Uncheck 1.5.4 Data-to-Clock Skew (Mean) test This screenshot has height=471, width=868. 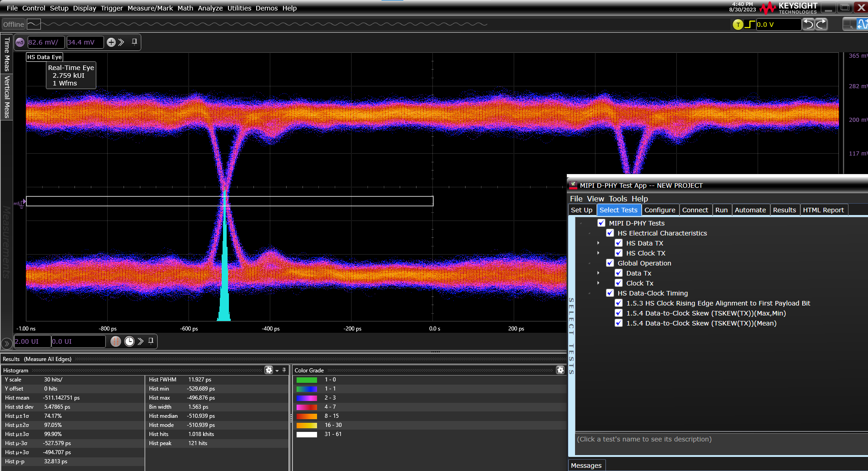[x=619, y=323]
